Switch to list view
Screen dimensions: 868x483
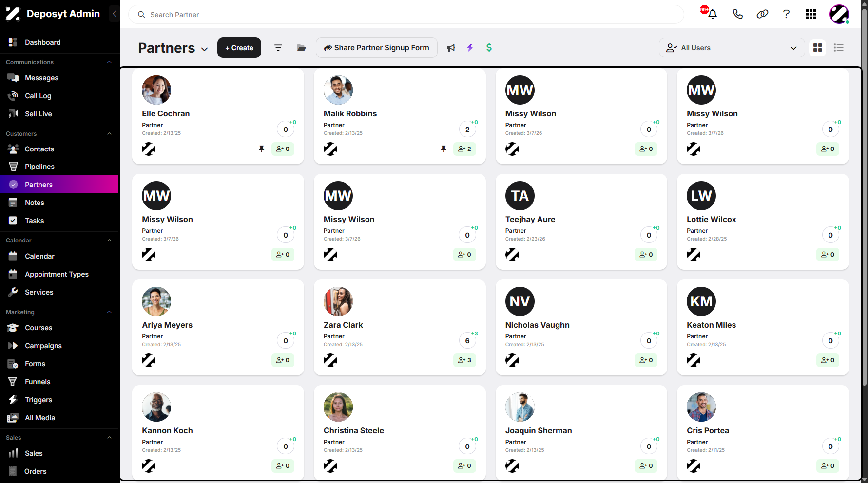tap(839, 48)
